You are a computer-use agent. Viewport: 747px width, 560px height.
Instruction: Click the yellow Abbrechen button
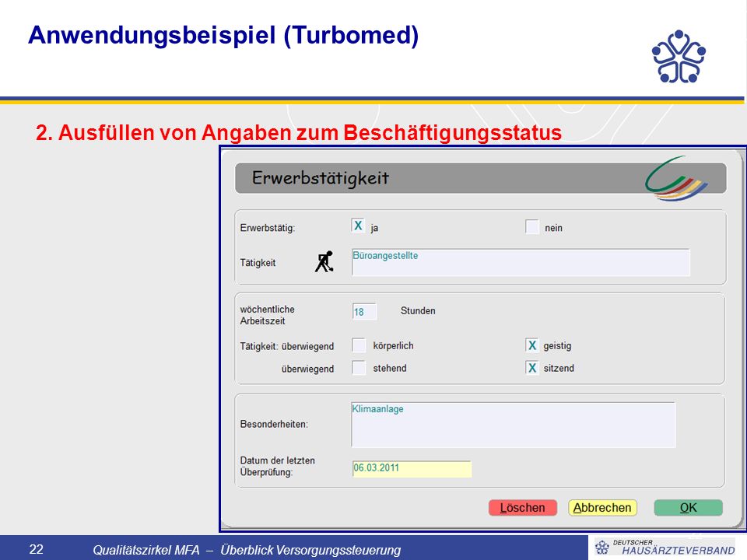tap(602, 508)
